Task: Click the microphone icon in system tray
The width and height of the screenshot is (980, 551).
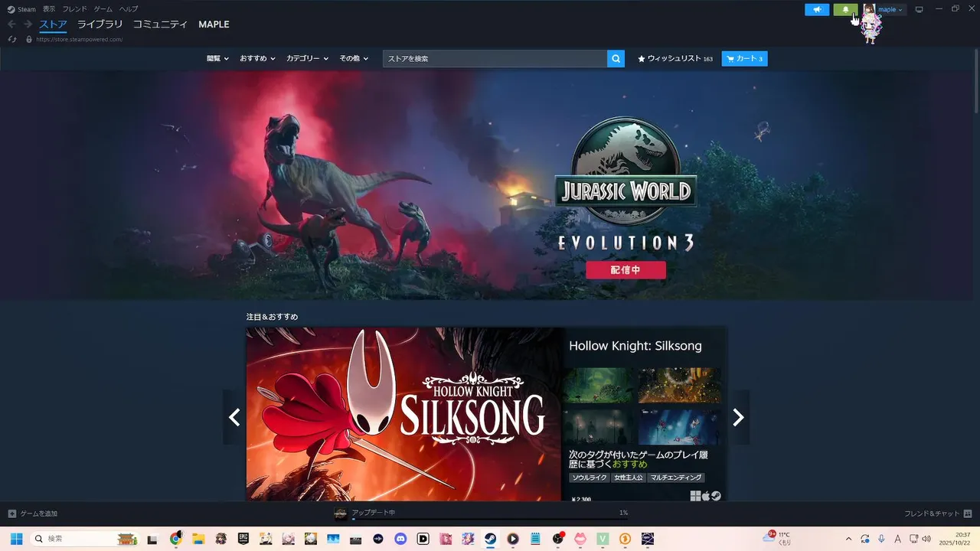Action: (x=881, y=539)
